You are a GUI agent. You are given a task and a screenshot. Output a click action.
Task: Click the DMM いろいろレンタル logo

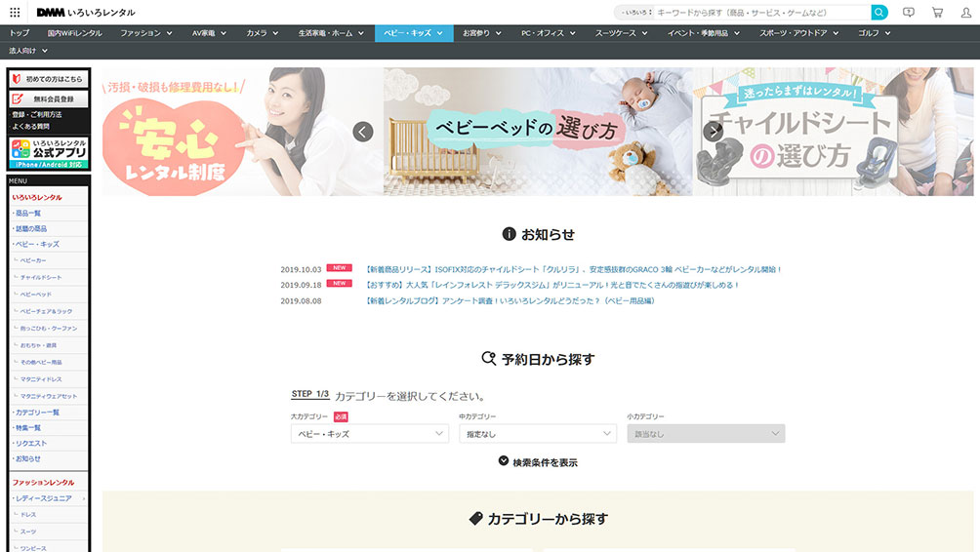86,13
